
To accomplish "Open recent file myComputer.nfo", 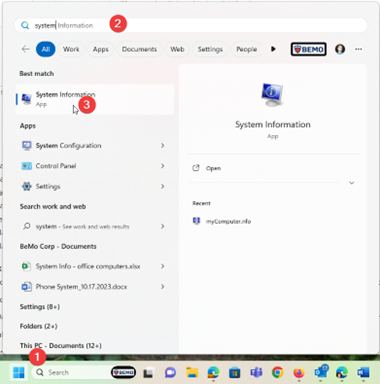I will pos(222,221).
